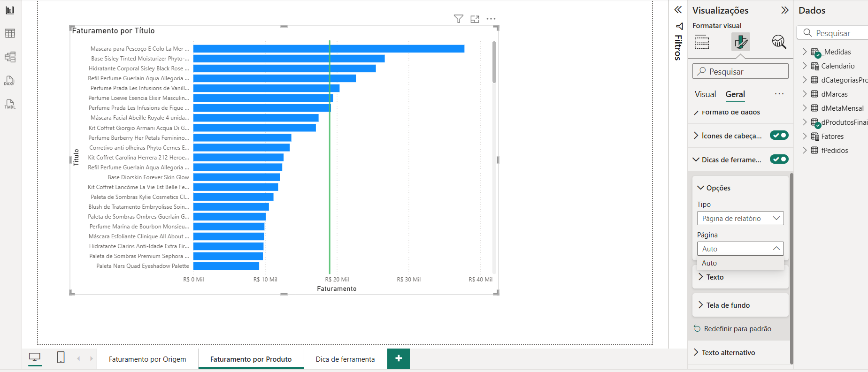This screenshot has width=868, height=372.
Task: Click the double left chevron beside Filtros
Action: pos(678,10)
